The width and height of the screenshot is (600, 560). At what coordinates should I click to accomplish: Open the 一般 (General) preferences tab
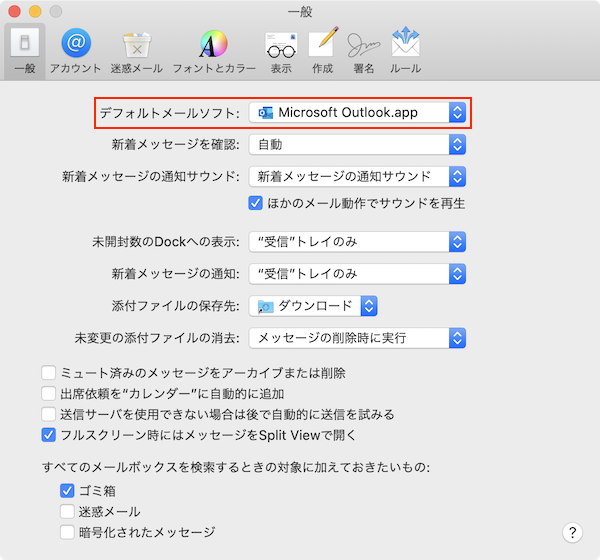pos(25,51)
